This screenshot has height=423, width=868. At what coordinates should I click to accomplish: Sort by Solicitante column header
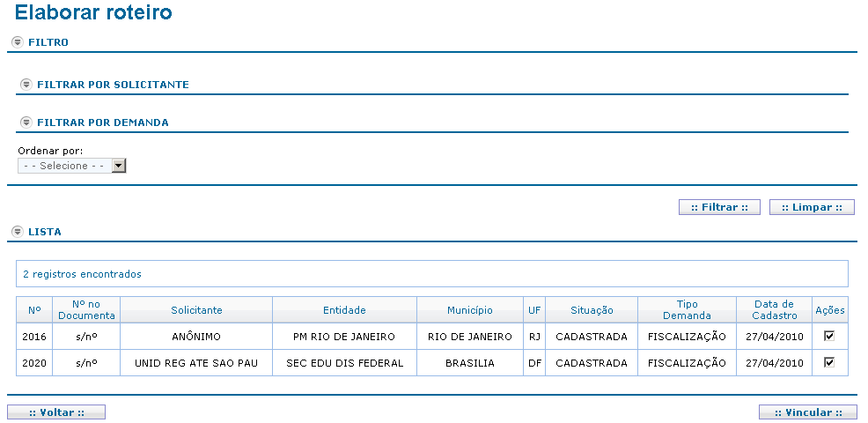coord(196,310)
